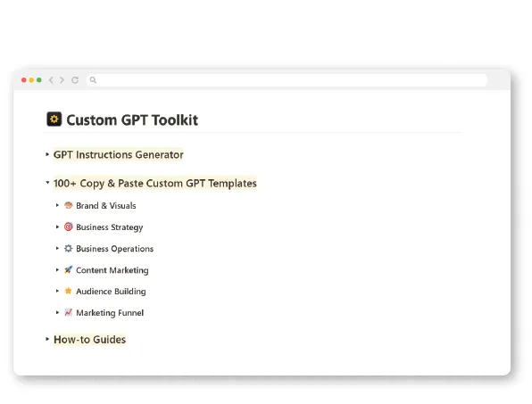Click the palette icon beside Brand & Visuals

click(x=68, y=205)
